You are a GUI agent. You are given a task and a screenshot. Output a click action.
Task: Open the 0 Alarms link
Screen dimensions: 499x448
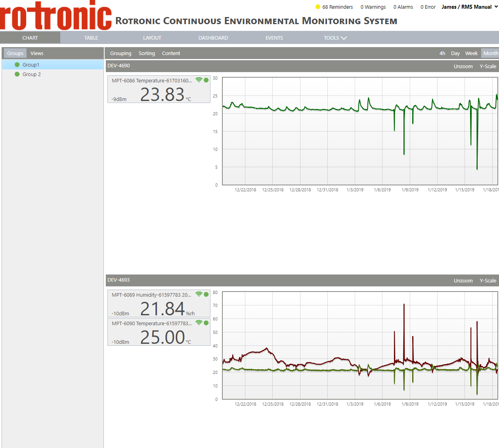tap(403, 7)
